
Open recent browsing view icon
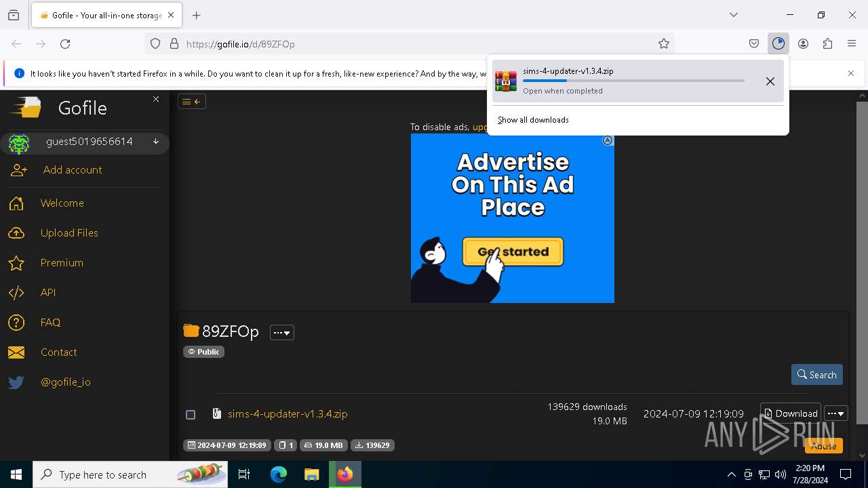14,15
